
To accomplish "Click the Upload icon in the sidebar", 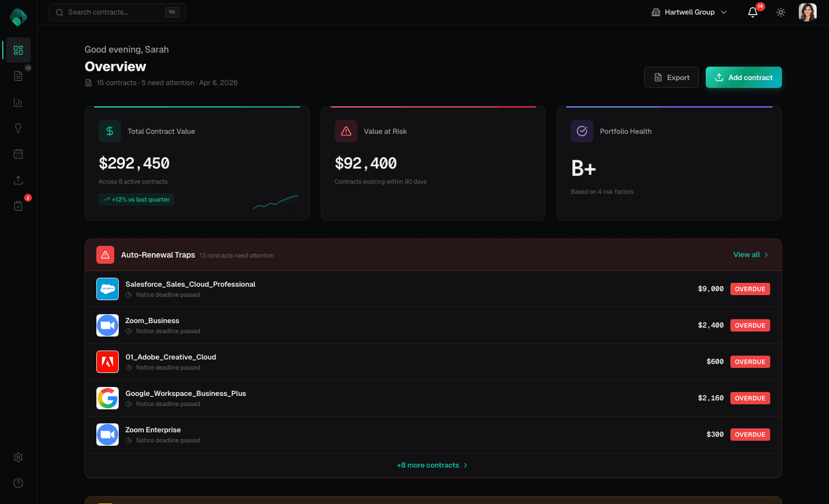I will coord(18,180).
